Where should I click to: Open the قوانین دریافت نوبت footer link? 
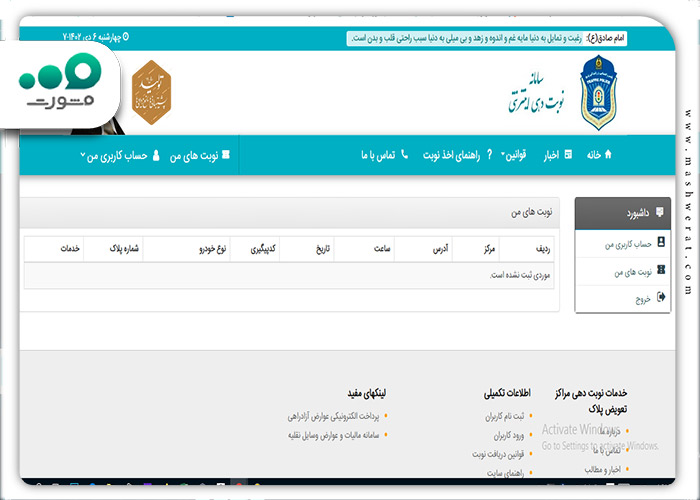pyautogui.click(x=498, y=454)
